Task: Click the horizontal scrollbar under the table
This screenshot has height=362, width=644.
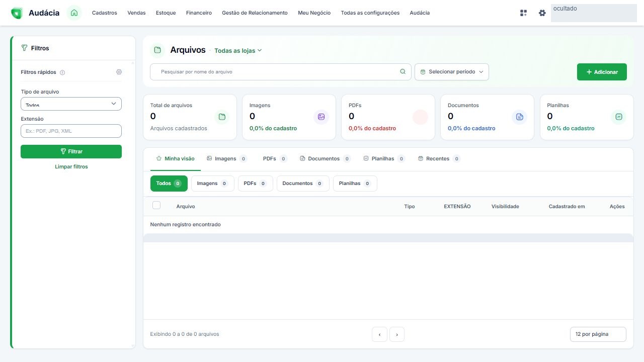Action: pyautogui.click(x=388, y=238)
